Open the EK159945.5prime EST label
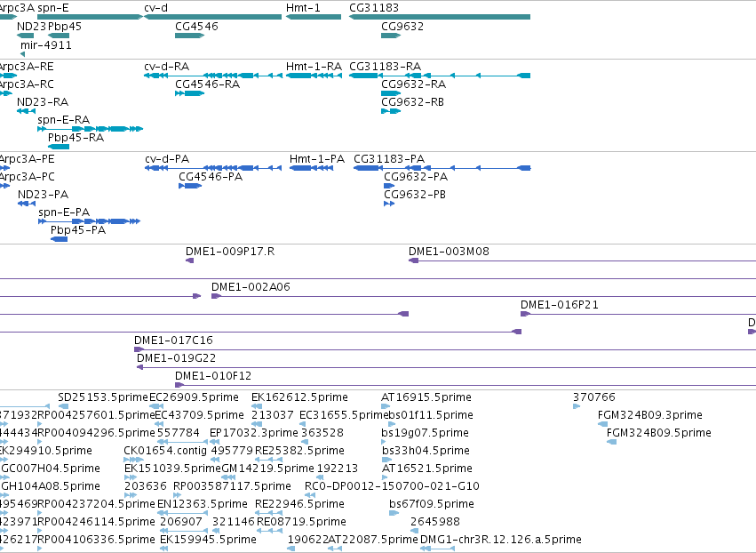The image size is (756, 553). (208, 541)
